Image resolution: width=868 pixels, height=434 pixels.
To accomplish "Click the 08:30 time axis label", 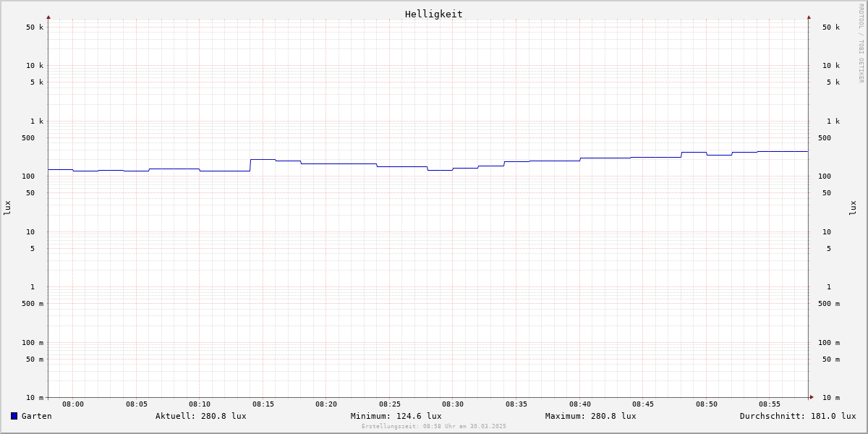I will (x=453, y=404).
